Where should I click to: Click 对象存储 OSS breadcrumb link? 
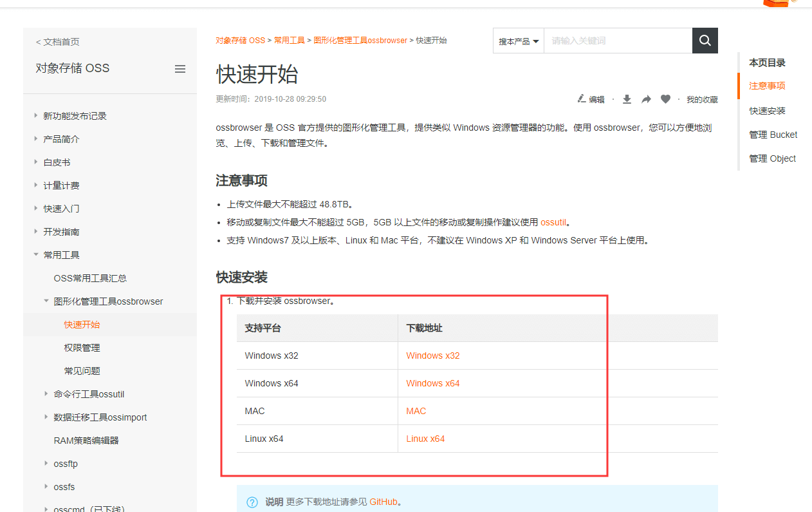click(240, 41)
